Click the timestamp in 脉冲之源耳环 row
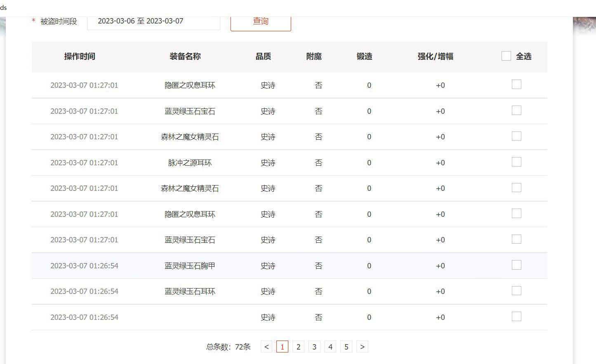This screenshot has width=596, height=364. click(84, 163)
